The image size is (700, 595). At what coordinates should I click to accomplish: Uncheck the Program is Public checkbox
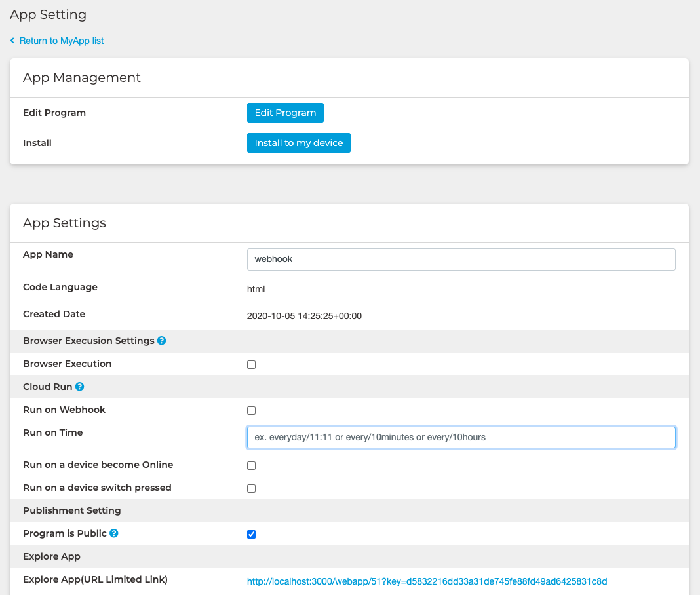[251, 534]
